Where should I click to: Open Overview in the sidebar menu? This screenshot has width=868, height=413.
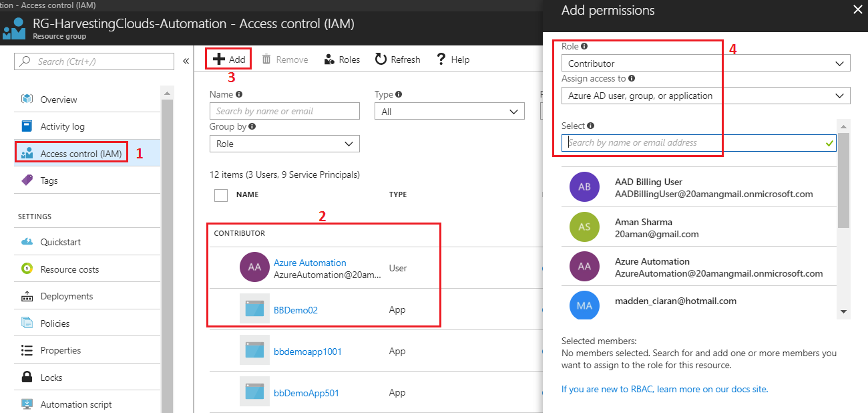coord(87,100)
